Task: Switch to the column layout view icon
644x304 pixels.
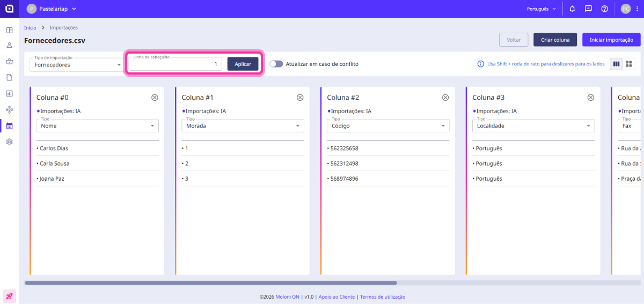Action: coord(616,64)
